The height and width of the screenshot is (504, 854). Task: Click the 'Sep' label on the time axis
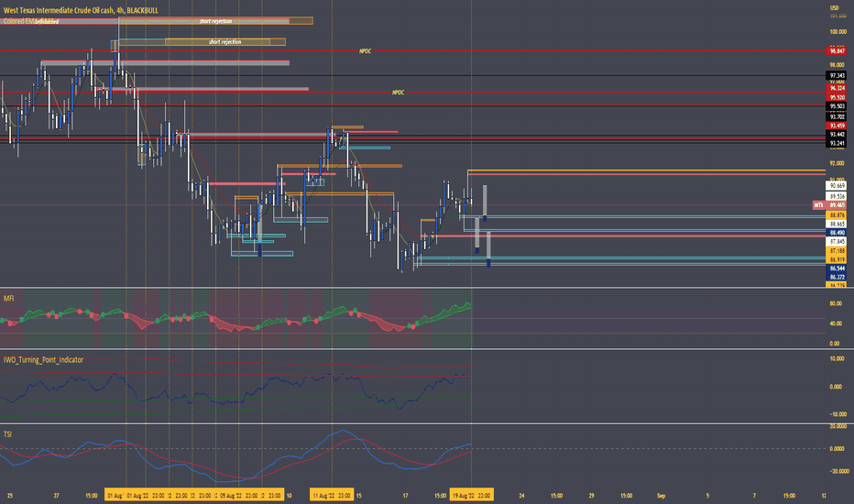coord(661,496)
